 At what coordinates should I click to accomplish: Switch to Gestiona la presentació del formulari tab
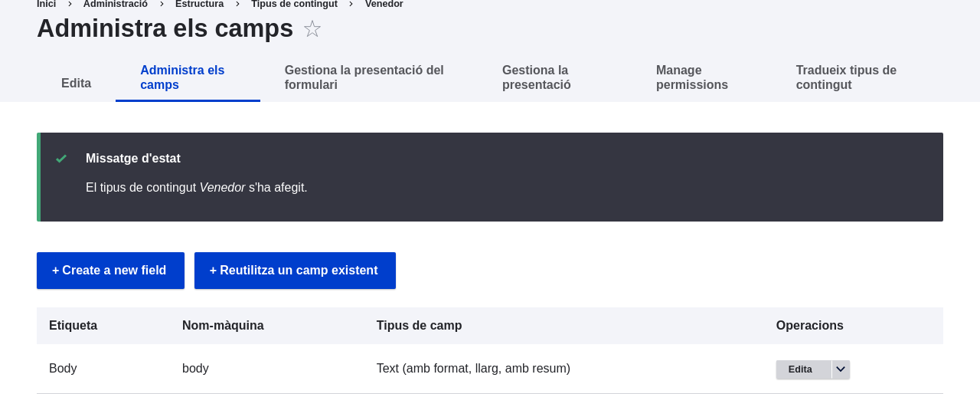(x=364, y=77)
